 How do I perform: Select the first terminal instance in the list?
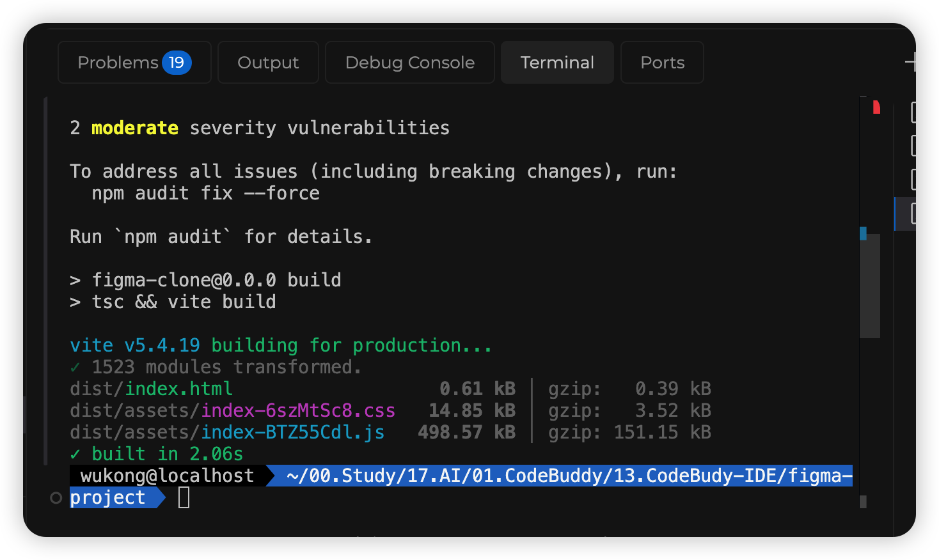click(913, 113)
